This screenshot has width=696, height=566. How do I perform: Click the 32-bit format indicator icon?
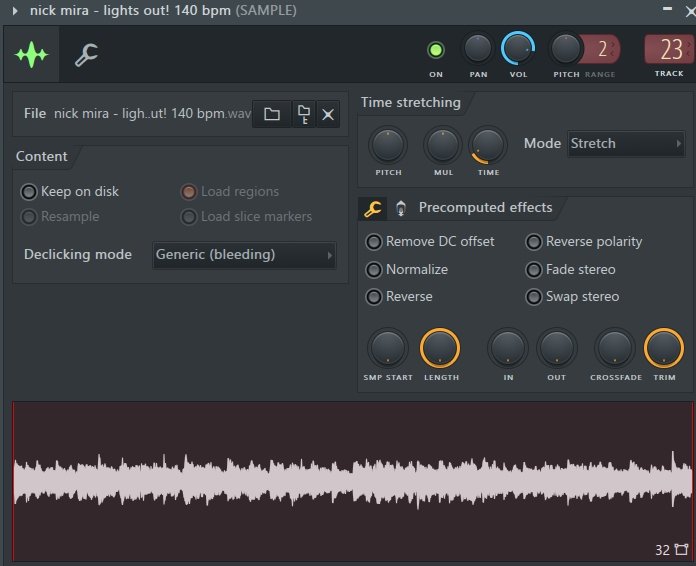(681, 550)
